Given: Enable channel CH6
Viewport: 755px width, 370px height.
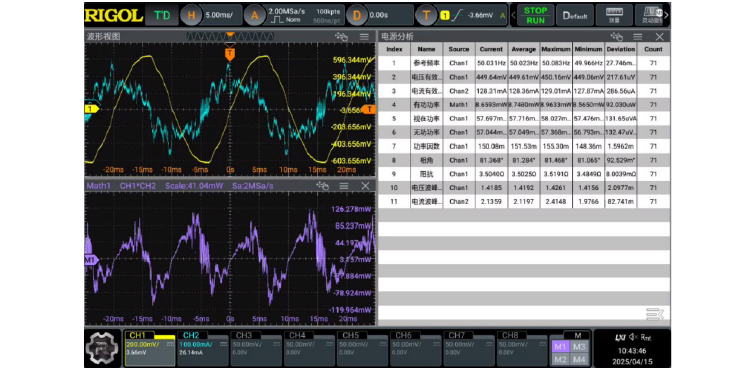Looking at the screenshot, I should 416,348.
